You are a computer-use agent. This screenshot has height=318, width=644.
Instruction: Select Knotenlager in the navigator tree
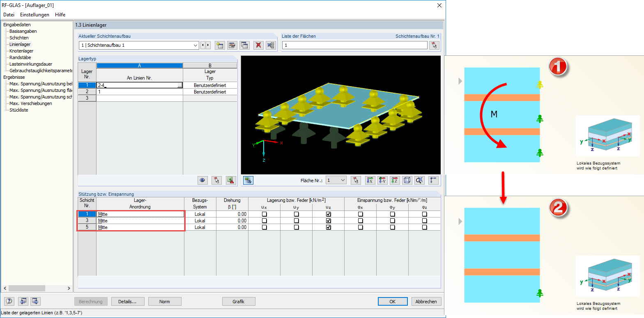tap(21, 51)
